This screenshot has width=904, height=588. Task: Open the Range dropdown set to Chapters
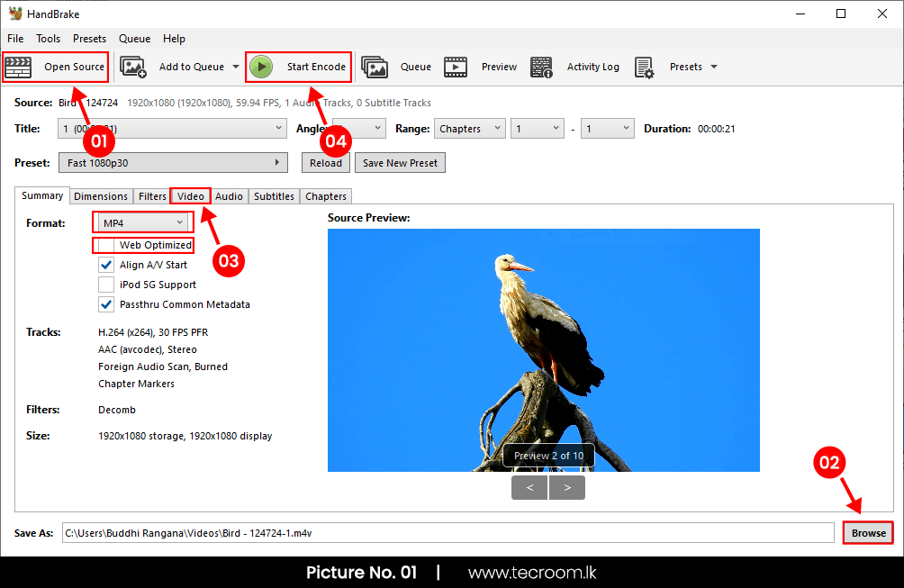pyautogui.click(x=469, y=128)
